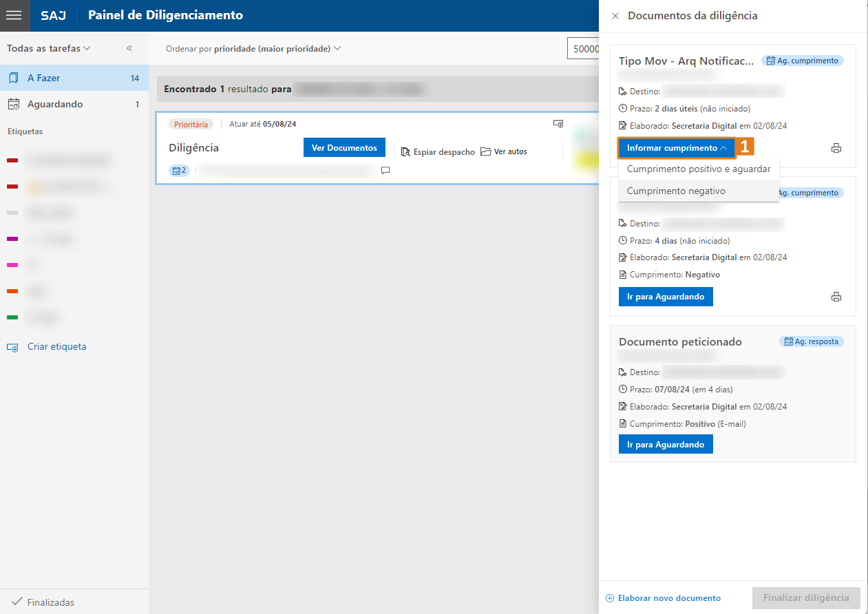Select the red label color swatch at top
868x614 pixels.
[x=12, y=160]
